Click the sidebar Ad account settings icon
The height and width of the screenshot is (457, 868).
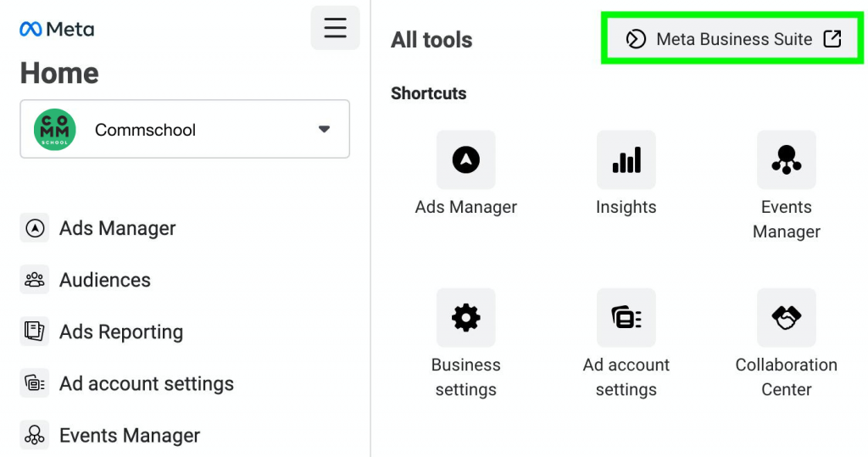34,383
